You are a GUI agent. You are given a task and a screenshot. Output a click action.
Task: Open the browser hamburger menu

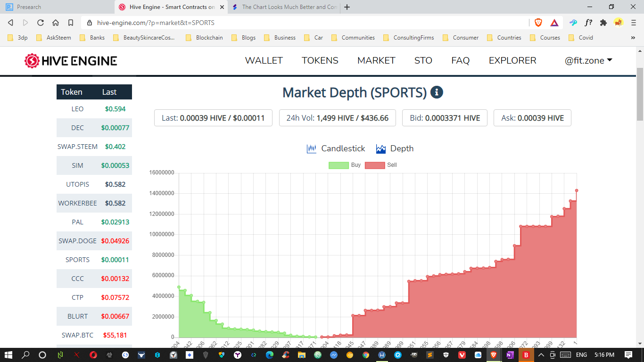coord(634,22)
